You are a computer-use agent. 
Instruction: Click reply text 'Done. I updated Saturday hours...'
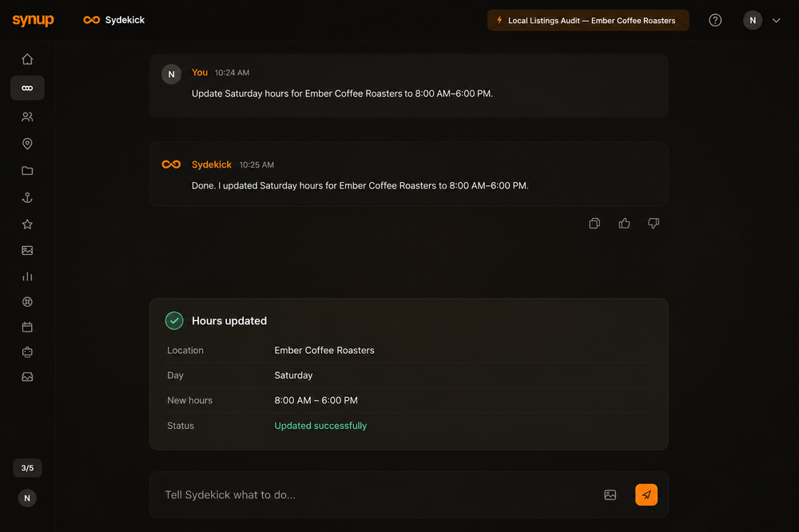[x=360, y=186]
